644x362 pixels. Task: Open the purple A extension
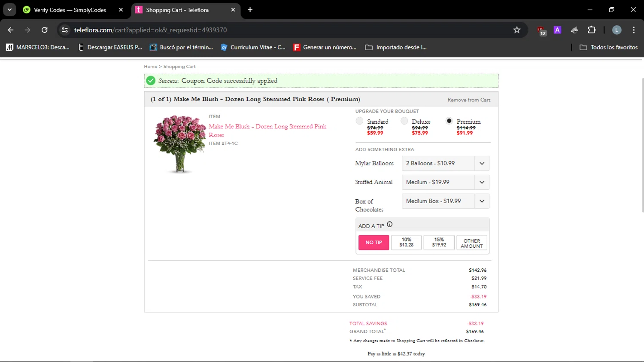557,30
